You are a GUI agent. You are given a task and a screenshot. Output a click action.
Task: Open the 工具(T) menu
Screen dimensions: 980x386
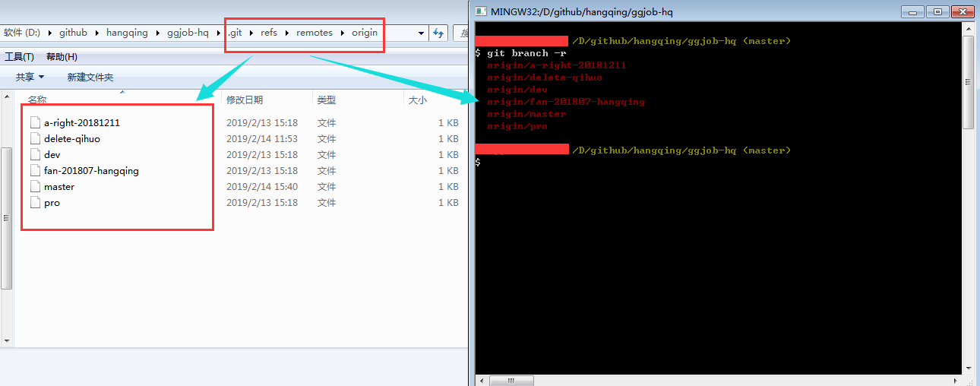coord(20,57)
